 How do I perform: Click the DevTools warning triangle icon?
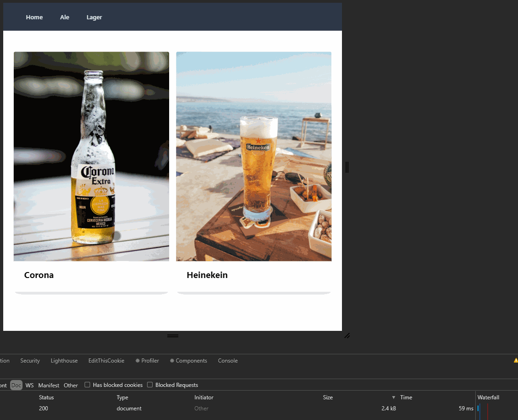(x=516, y=360)
